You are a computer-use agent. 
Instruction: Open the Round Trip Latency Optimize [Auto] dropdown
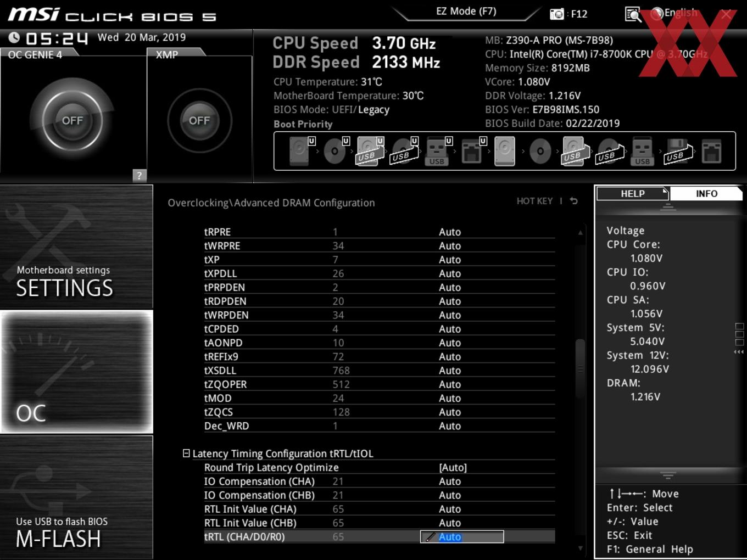point(453,468)
